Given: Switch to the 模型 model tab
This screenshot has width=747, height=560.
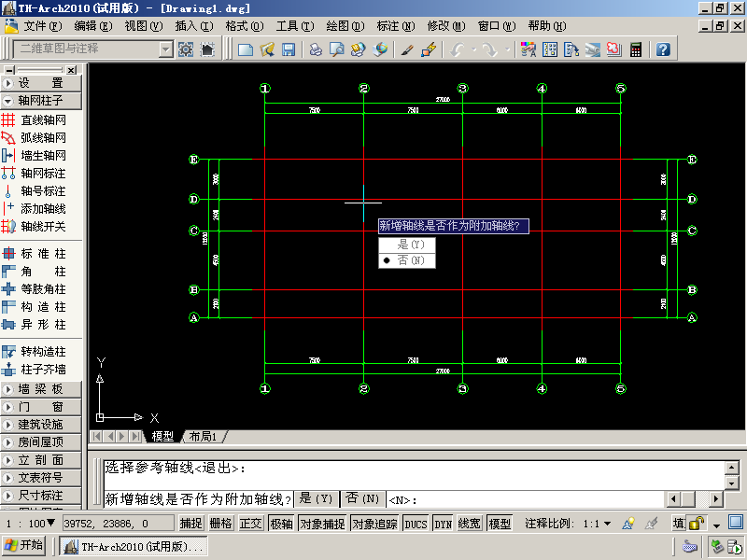Looking at the screenshot, I should point(162,436).
